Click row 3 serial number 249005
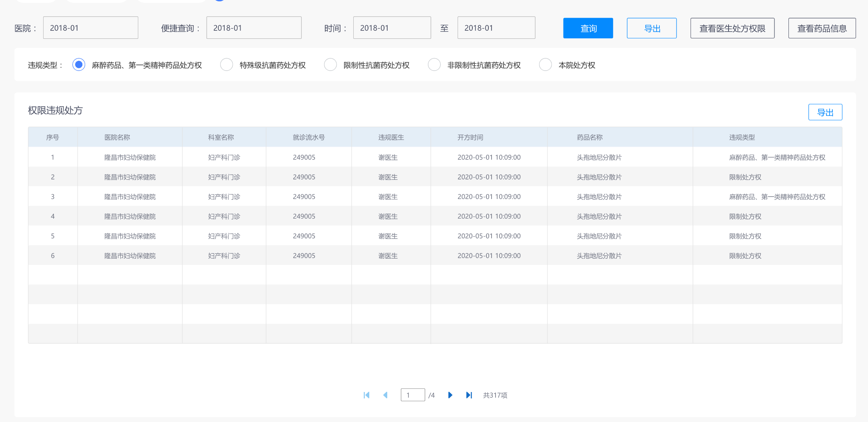The width and height of the screenshot is (868, 422). point(304,197)
